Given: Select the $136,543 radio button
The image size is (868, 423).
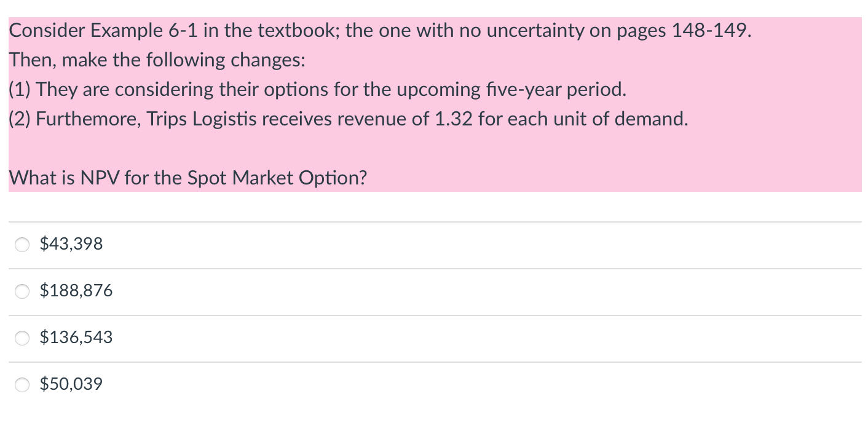Looking at the screenshot, I should pos(22,338).
